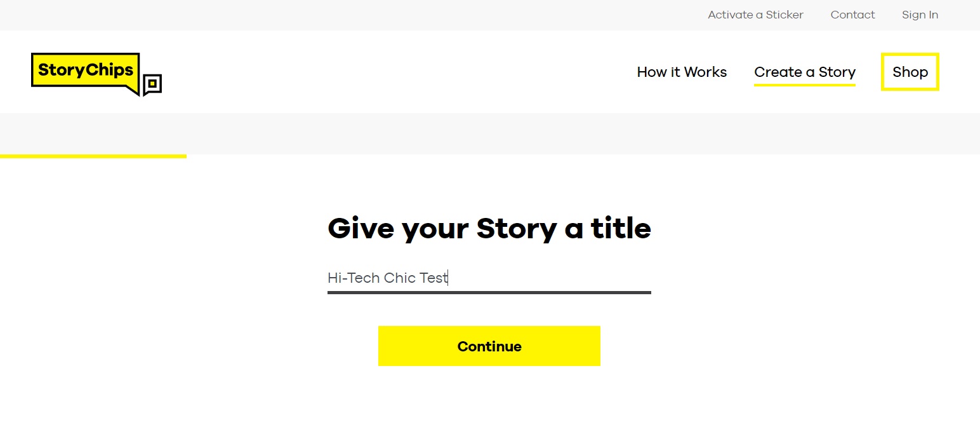Click the word "Chic" in the title field
Image resolution: width=980 pixels, height=434 pixels.
pos(400,278)
